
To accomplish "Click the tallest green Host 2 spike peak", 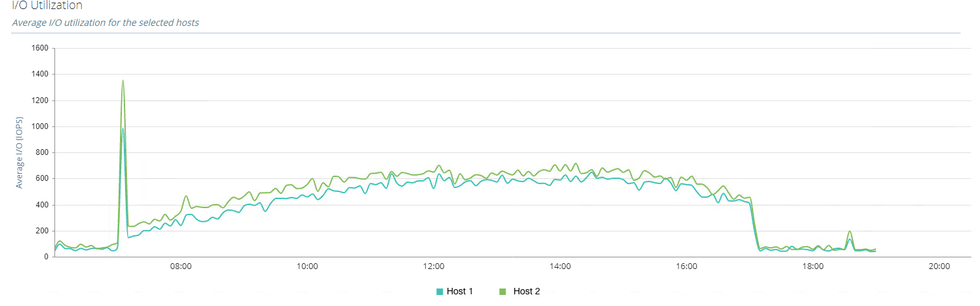I will tap(122, 80).
